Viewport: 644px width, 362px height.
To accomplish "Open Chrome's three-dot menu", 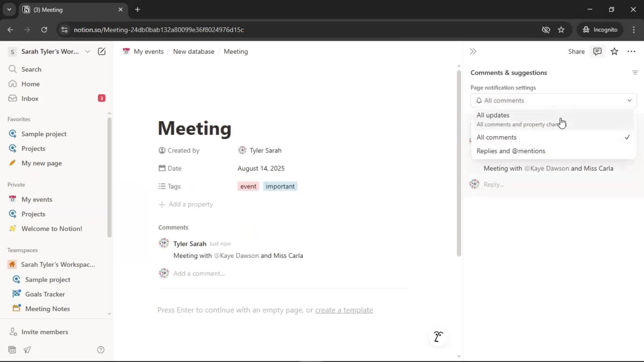I will pyautogui.click(x=634, y=29).
